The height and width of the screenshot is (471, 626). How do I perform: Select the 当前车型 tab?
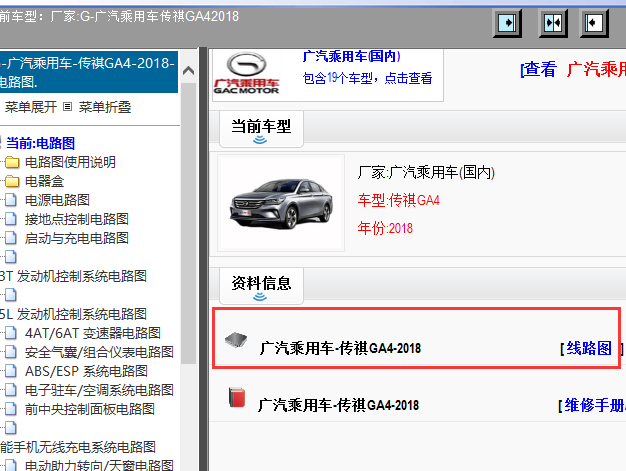[261, 129]
